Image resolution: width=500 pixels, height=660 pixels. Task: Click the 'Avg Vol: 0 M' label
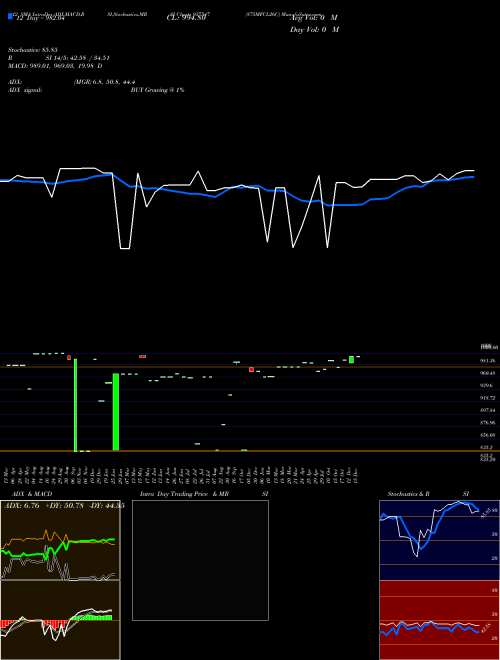(314, 18)
